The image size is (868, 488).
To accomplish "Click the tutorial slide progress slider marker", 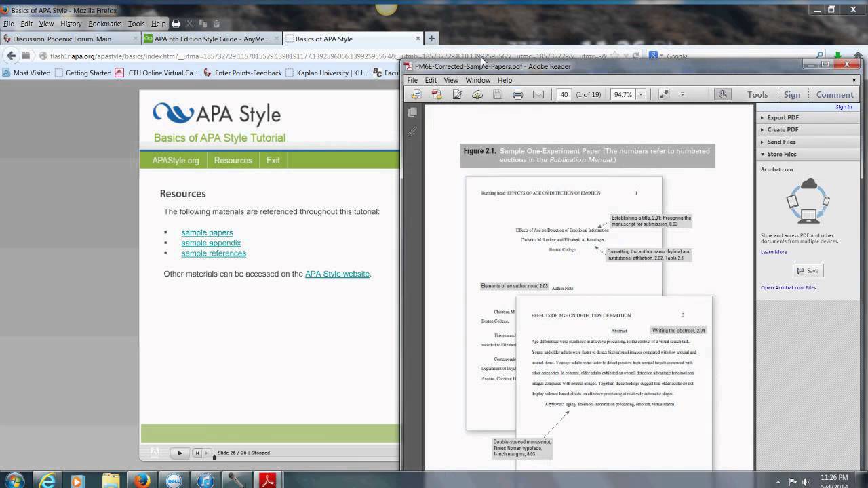I will coord(214,457).
